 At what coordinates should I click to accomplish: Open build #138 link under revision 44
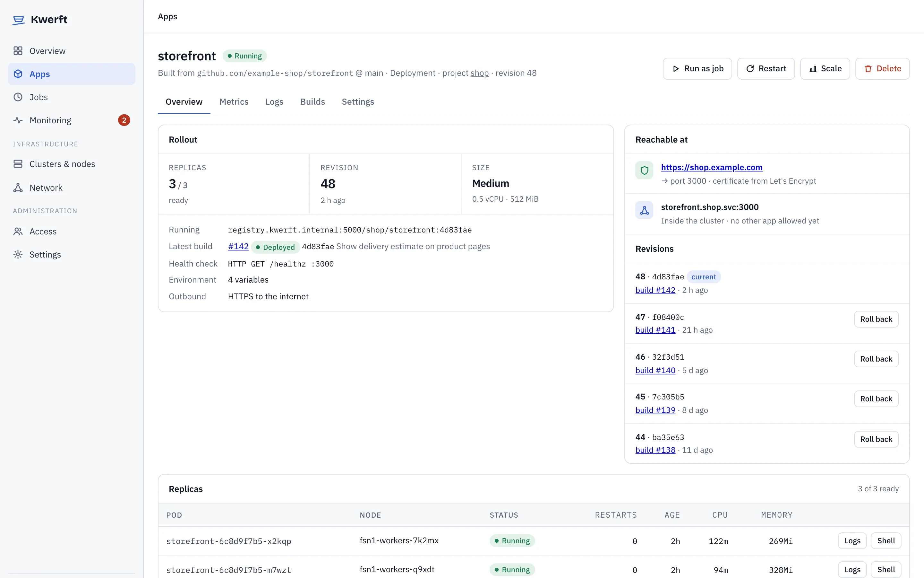pyautogui.click(x=655, y=450)
